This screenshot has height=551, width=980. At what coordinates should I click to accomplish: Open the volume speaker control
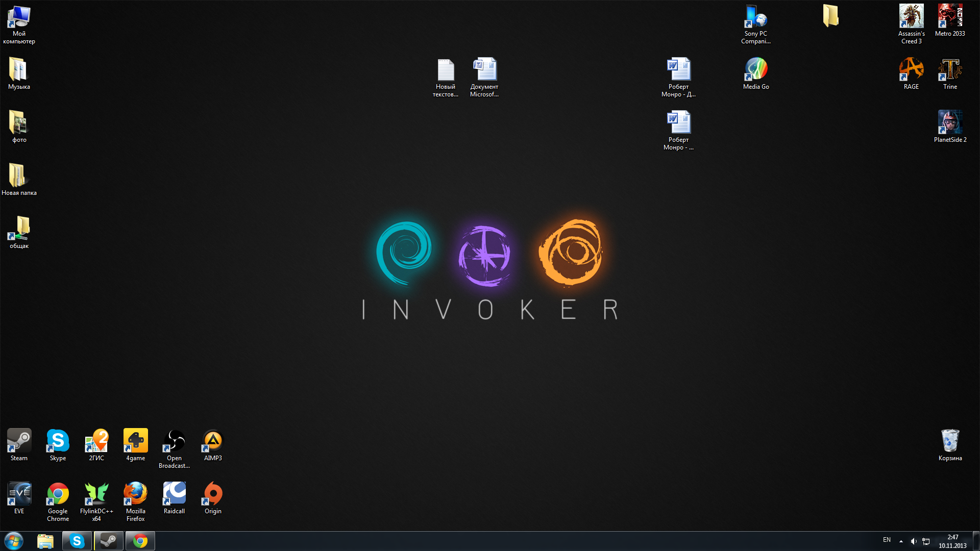pyautogui.click(x=914, y=541)
